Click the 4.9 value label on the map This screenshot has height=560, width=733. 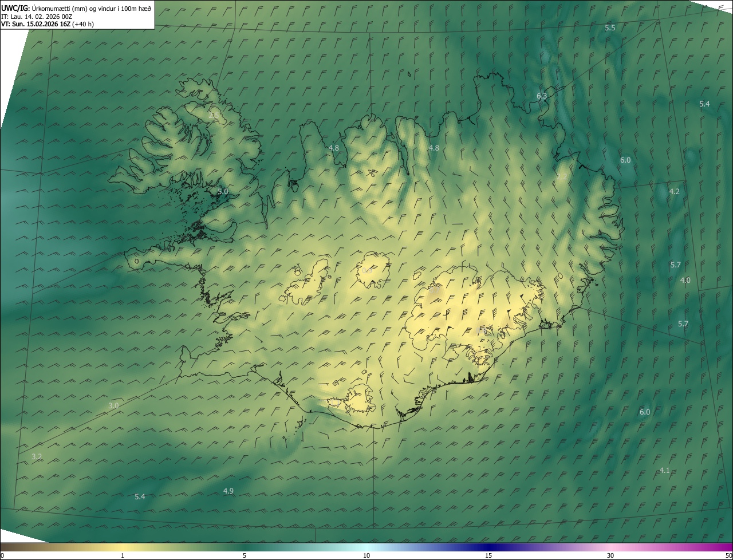click(228, 491)
